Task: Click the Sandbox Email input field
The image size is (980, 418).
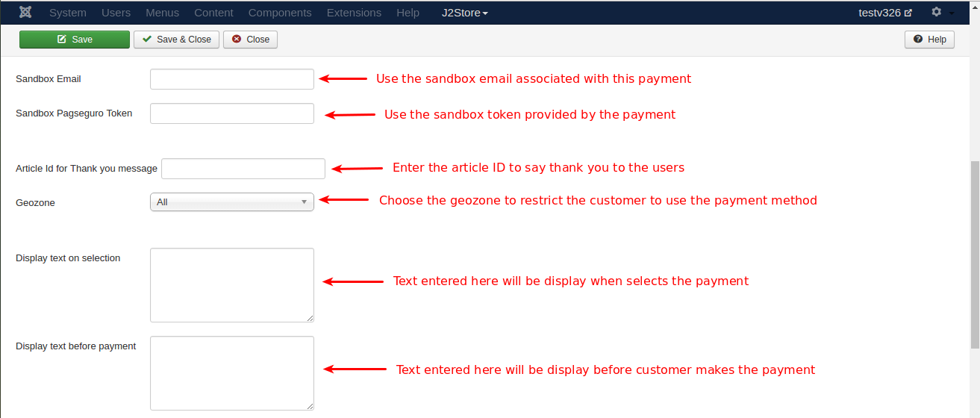Action: click(232, 79)
